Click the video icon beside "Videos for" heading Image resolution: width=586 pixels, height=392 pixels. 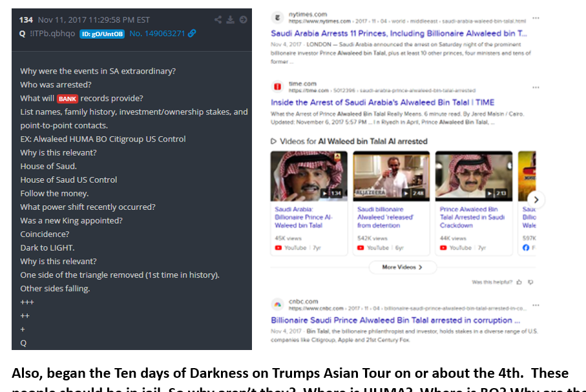coord(273,141)
